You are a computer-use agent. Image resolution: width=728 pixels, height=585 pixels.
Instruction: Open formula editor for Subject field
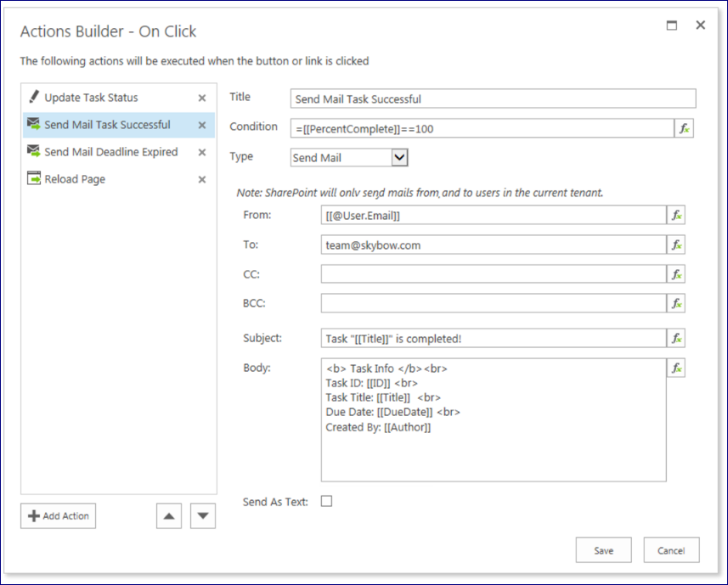(x=676, y=338)
